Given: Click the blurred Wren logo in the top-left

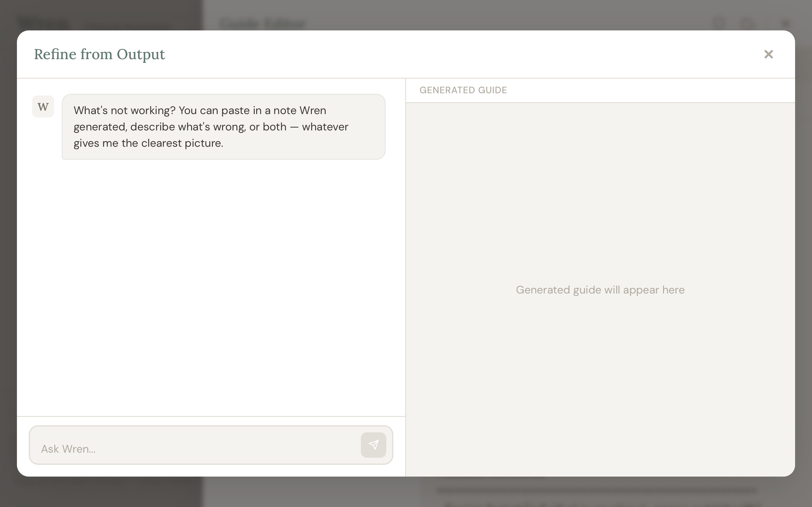Looking at the screenshot, I should click(x=44, y=23).
